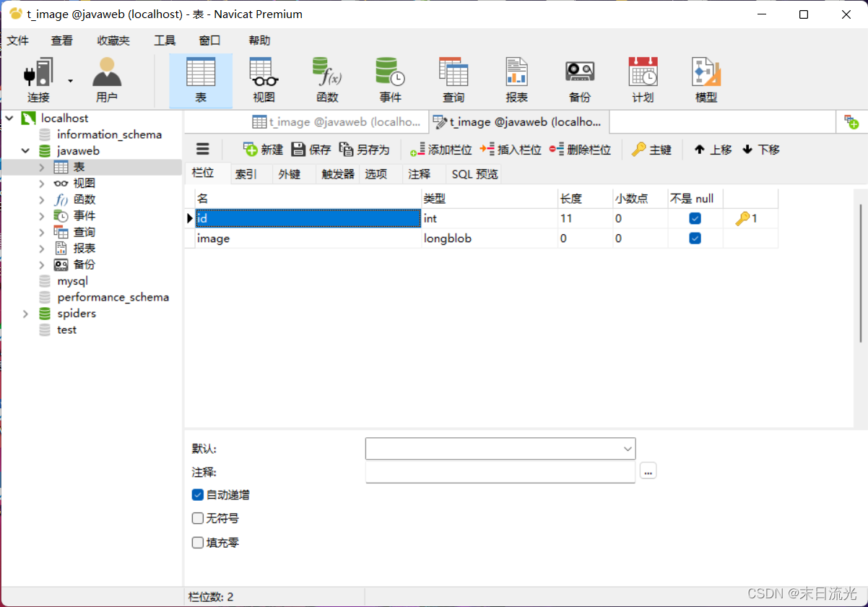
Task: Expand the 表 node under javaweb
Action: (x=42, y=167)
